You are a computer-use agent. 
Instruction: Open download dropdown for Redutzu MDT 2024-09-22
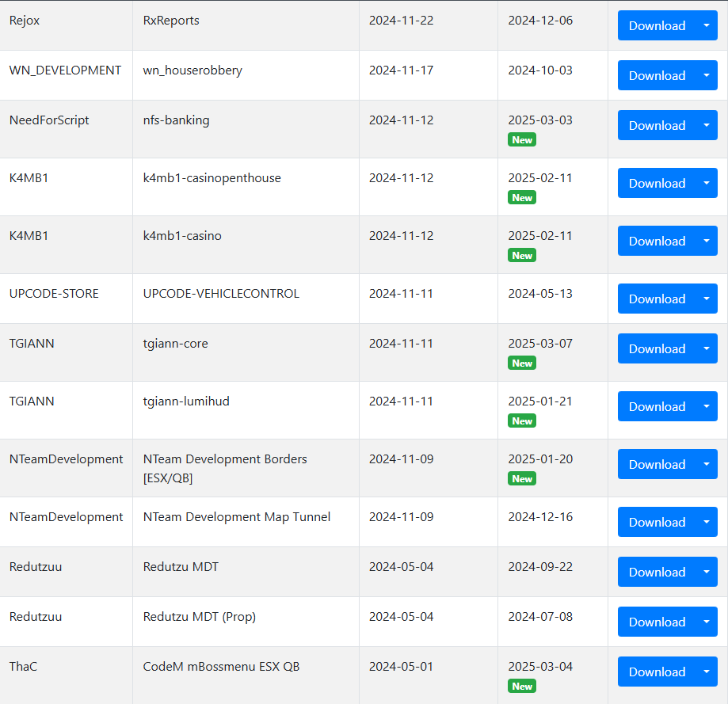point(707,572)
